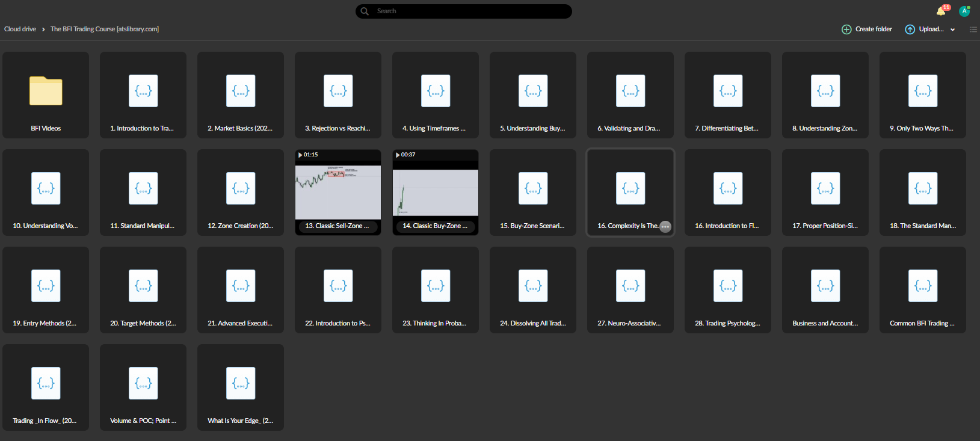Select the Volume & POC; Point file icon
Viewport: 980px width, 441px height.
(x=143, y=383)
